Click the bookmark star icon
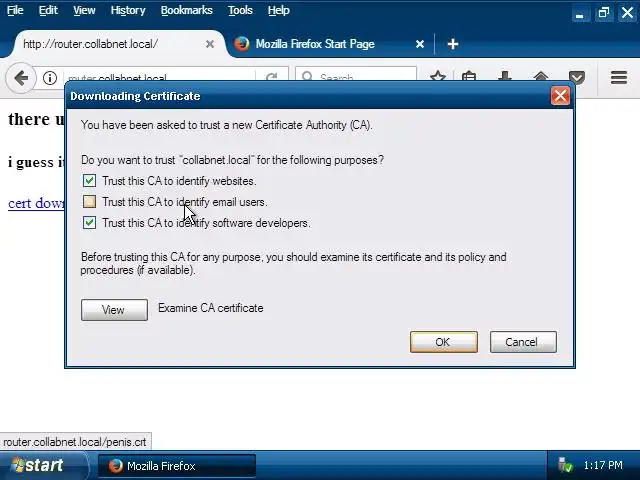Viewport: 640px width, 480px height. (438, 76)
